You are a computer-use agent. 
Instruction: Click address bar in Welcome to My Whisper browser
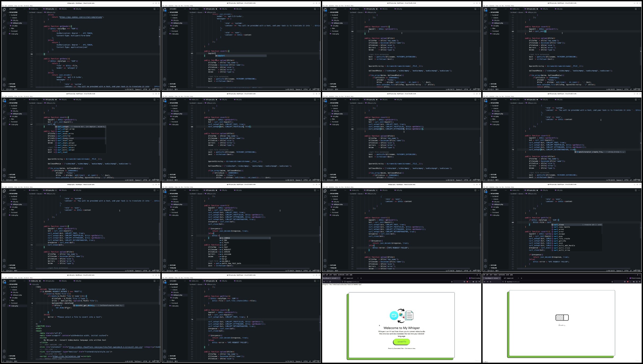tap(397, 282)
